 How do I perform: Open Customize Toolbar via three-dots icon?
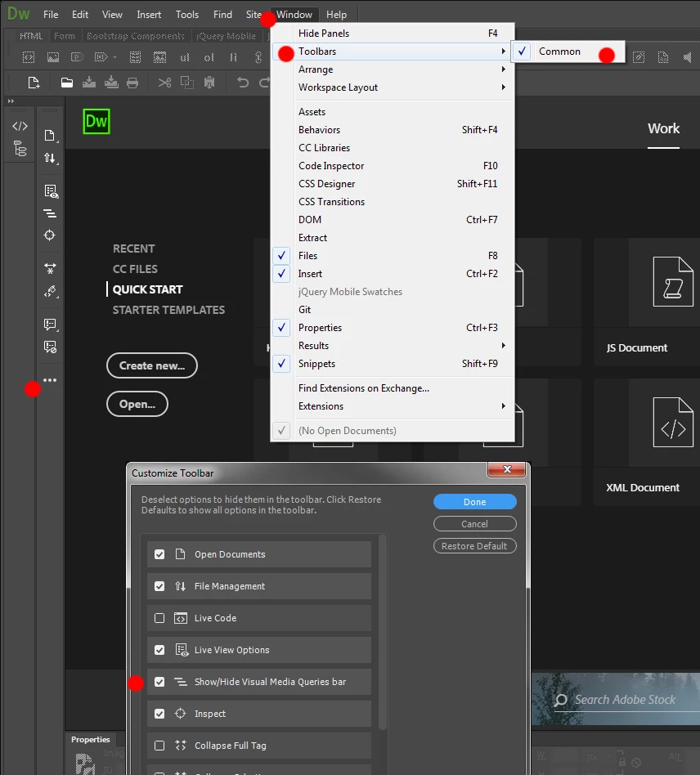tap(50, 380)
